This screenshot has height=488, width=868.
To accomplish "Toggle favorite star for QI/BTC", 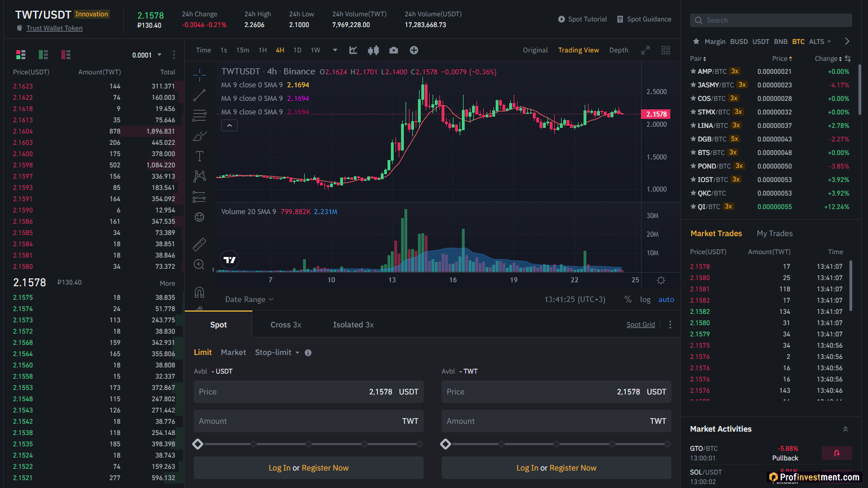I will (x=693, y=207).
